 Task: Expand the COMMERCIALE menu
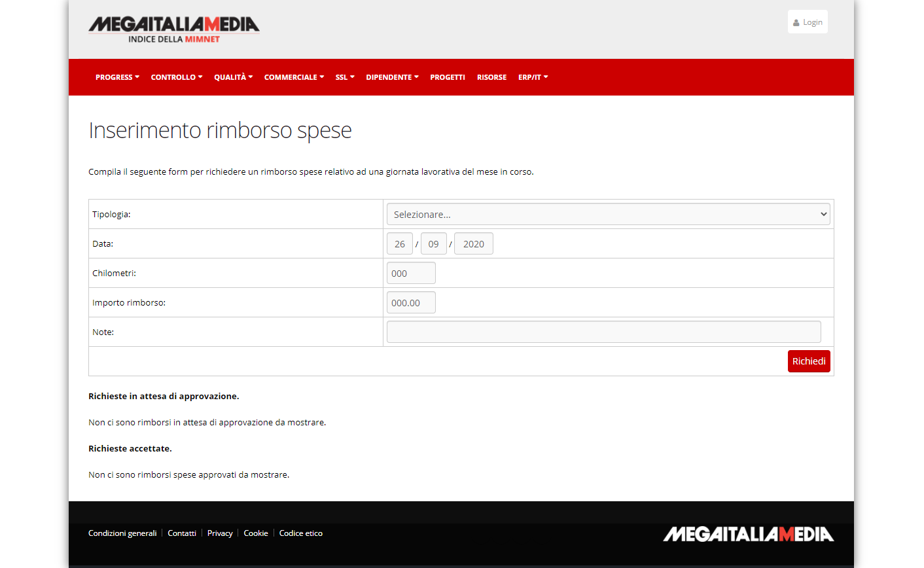294,77
